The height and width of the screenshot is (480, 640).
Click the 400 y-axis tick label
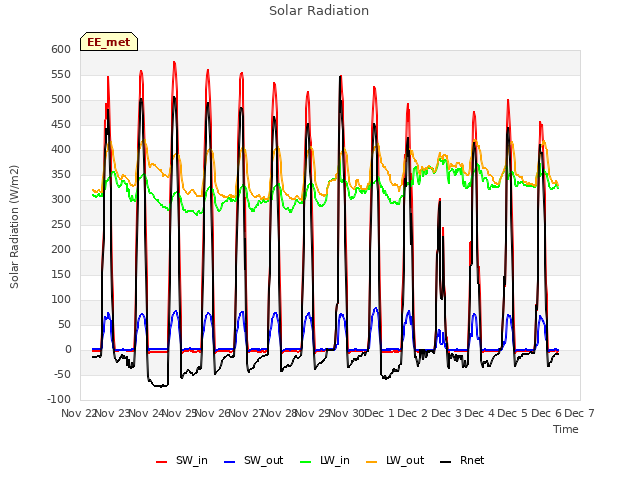61,149
